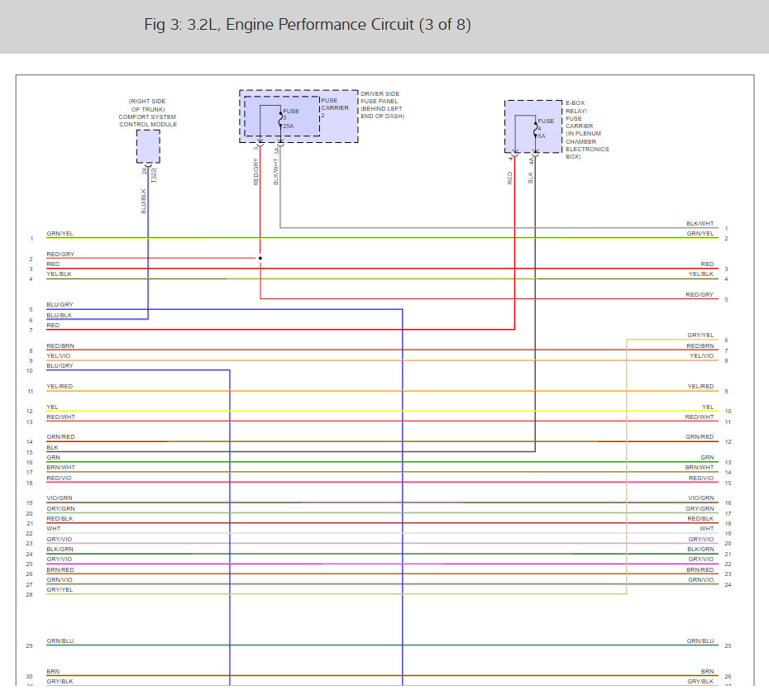This screenshot has width=769, height=700.
Task: Click RED label at left pin 7
Action: coord(53,325)
